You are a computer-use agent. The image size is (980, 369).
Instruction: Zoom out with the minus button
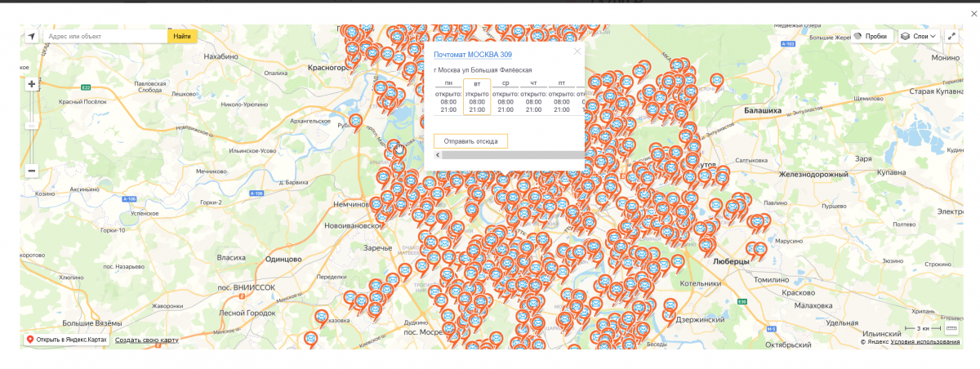point(31,171)
